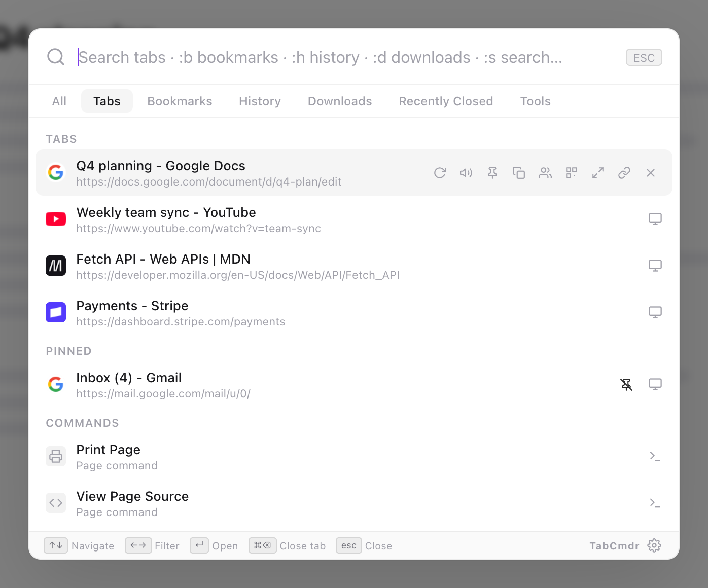Click the grid group icon on Q4 planning row
This screenshot has width=708, height=588.
coord(572,173)
